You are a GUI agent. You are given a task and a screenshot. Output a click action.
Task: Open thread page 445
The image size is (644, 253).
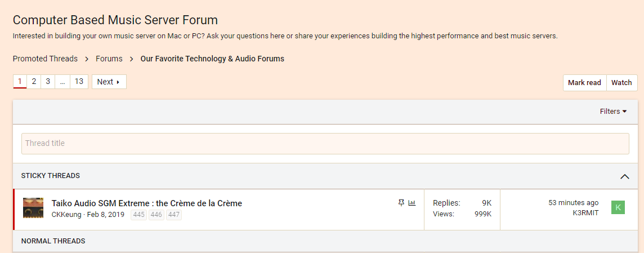pyautogui.click(x=139, y=215)
